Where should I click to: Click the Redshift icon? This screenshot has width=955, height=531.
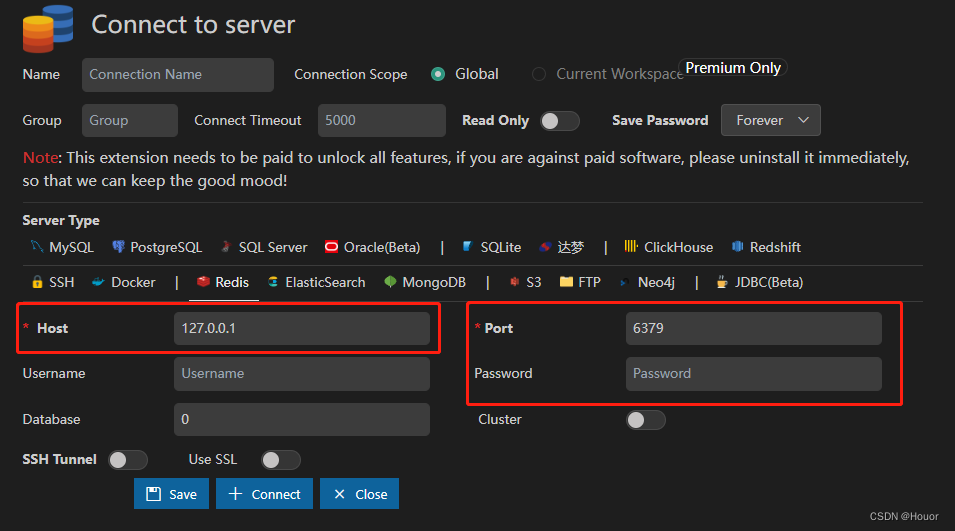click(x=738, y=247)
